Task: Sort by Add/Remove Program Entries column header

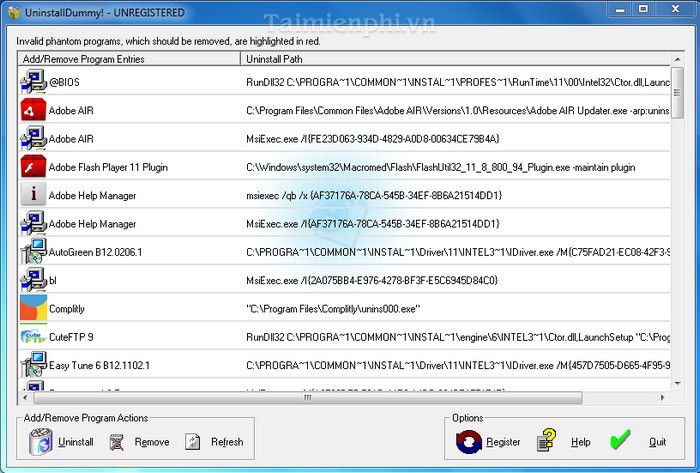Action: pyautogui.click(x=129, y=59)
